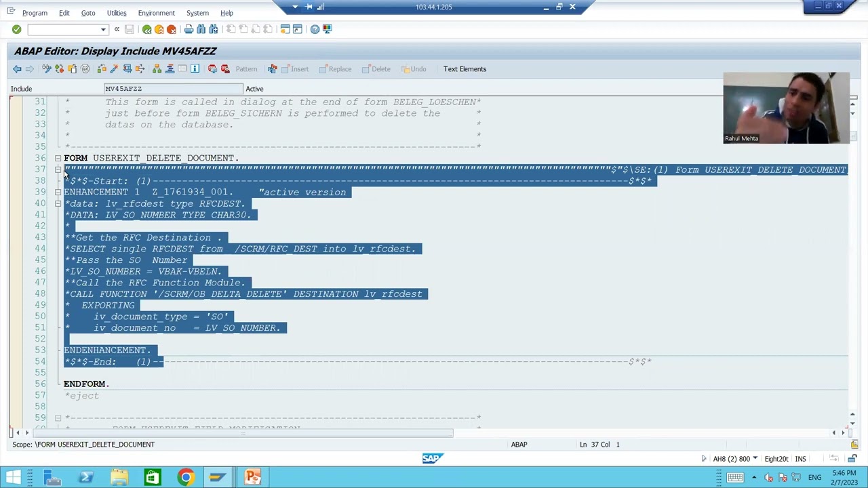Collapse the comment block at line 40
Viewport: 868px width, 488px height.
58,203
